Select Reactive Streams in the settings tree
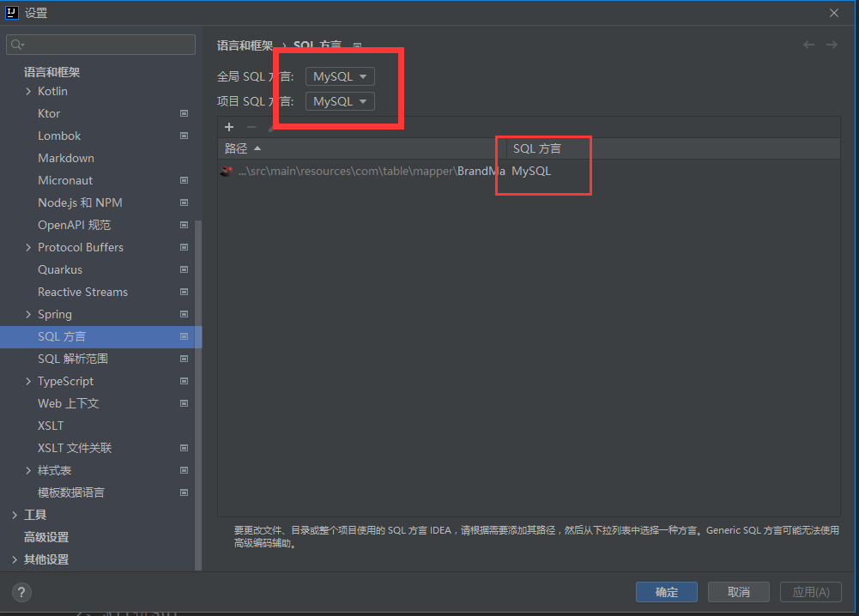 coord(82,292)
